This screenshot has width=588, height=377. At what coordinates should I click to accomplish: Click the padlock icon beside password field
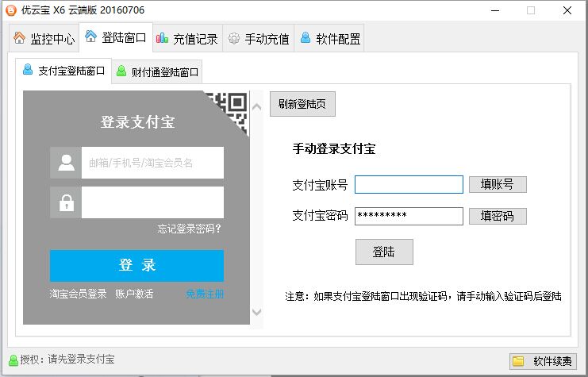66,202
